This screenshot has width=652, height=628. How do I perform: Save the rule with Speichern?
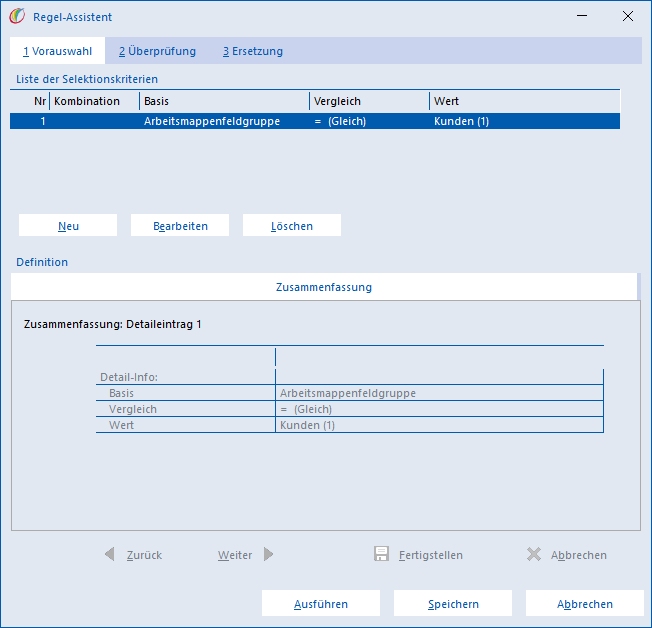(x=453, y=603)
